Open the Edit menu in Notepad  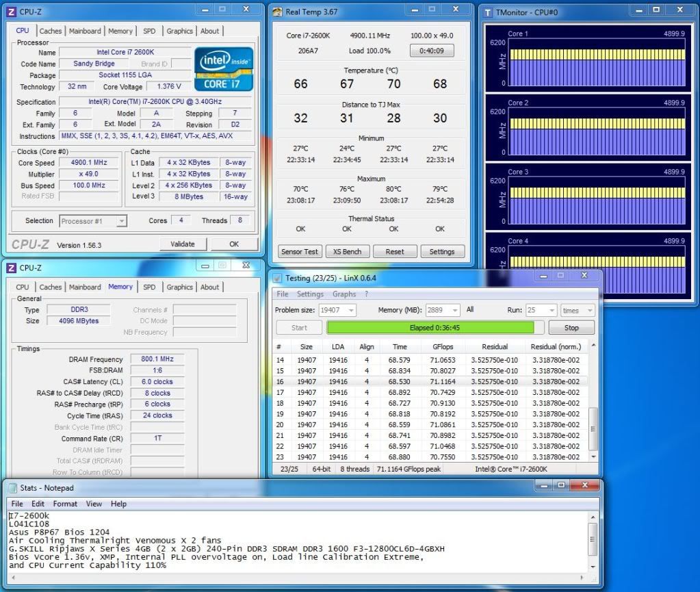pos(38,504)
